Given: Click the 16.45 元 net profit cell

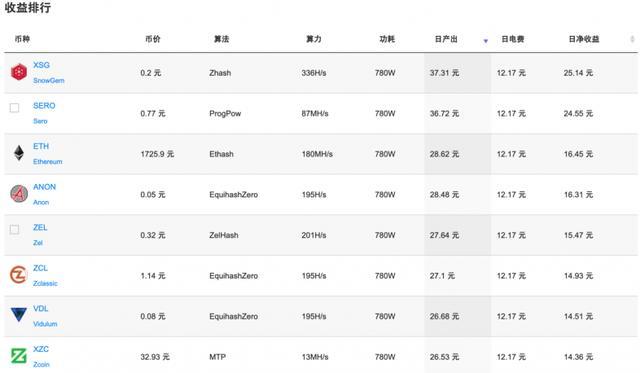Looking at the screenshot, I should (x=578, y=154).
